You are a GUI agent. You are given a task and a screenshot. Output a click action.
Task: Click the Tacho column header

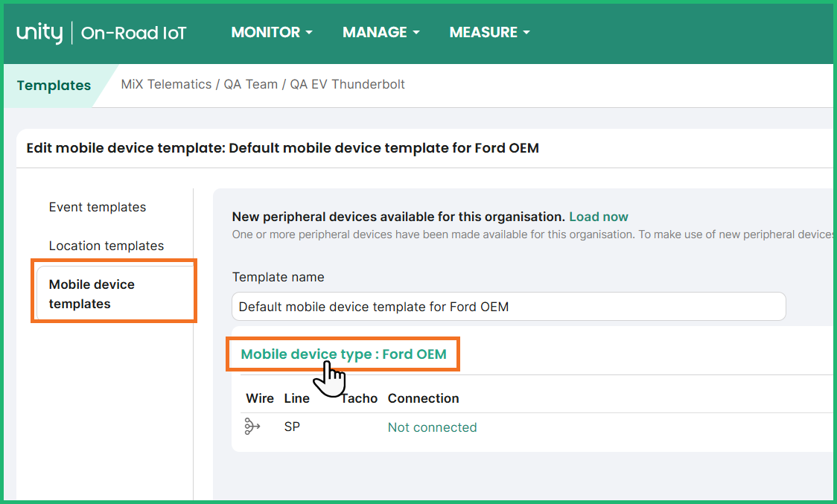pos(359,398)
